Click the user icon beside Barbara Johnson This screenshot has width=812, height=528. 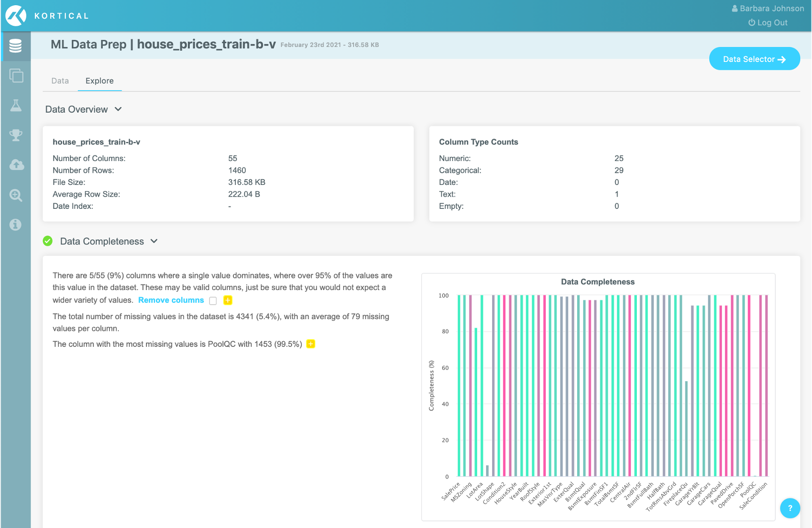[x=735, y=8]
